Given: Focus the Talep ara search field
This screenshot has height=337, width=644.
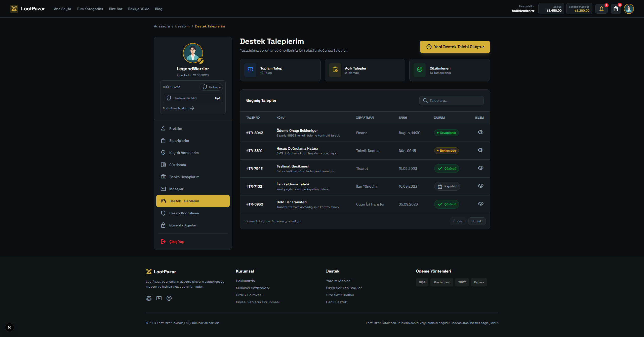Looking at the screenshot, I should [455, 100].
